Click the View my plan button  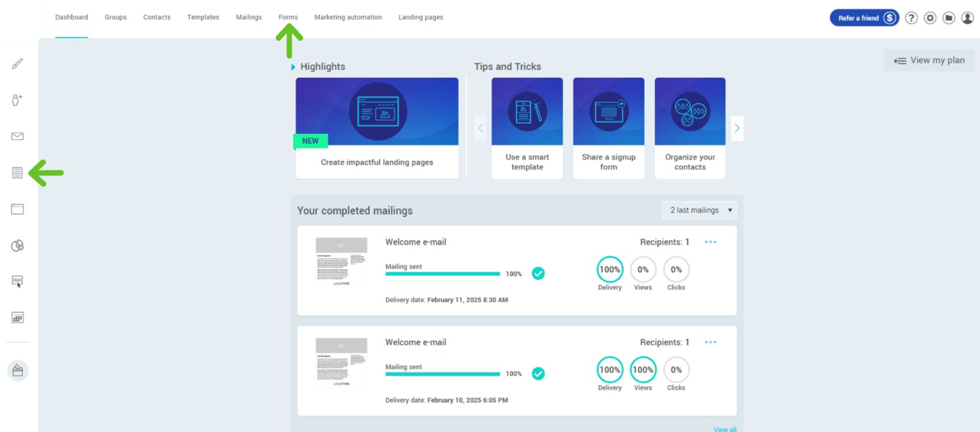click(929, 60)
